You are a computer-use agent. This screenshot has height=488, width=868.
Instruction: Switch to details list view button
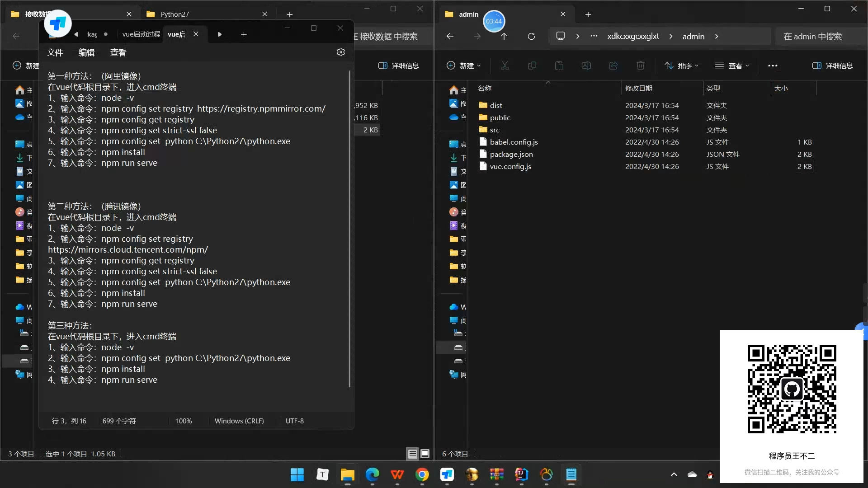pyautogui.click(x=412, y=454)
